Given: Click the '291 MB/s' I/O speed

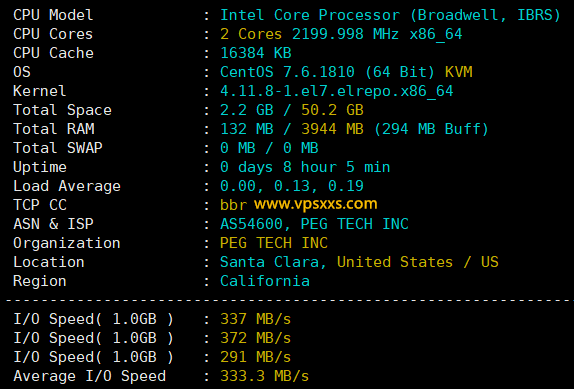Looking at the screenshot, I should point(256,357).
